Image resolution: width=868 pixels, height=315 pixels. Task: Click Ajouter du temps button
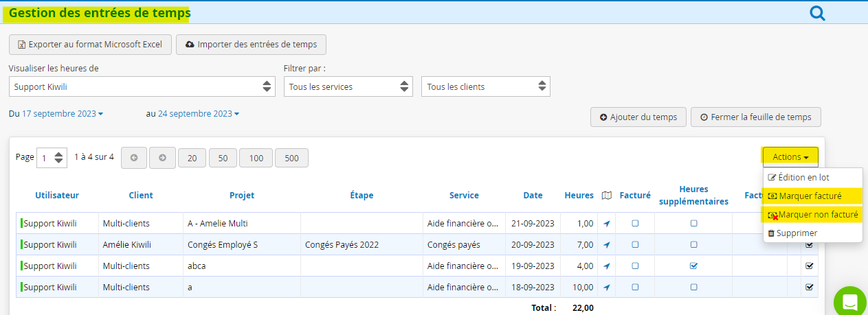click(638, 117)
